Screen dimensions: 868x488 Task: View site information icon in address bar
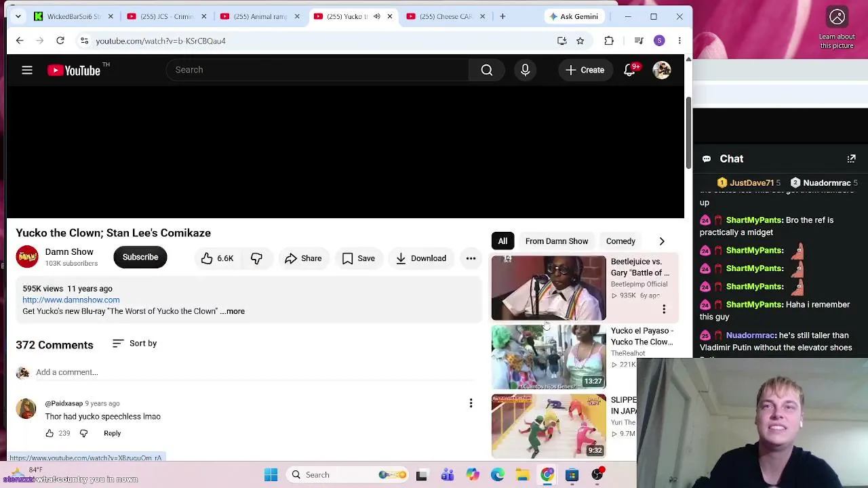coord(84,41)
